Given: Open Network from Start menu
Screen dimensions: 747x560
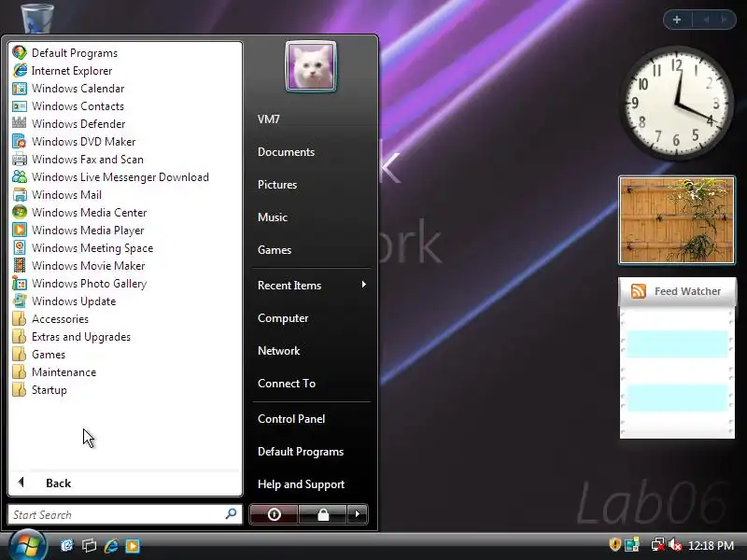Looking at the screenshot, I should pyautogui.click(x=278, y=351).
